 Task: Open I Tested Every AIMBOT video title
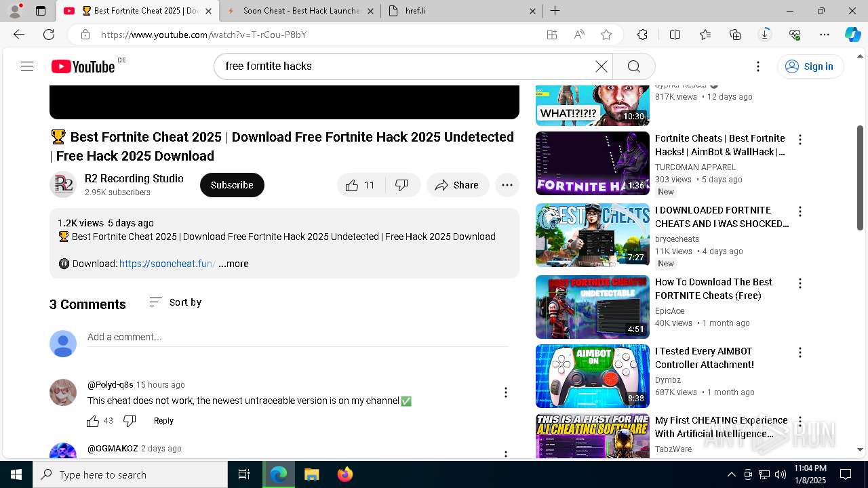[x=705, y=358]
